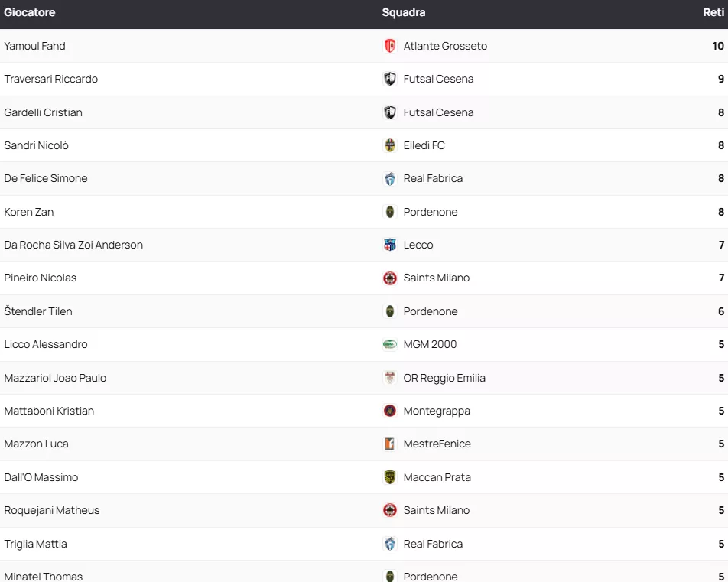This screenshot has height=582, width=728.
Task: Click the MestreFenice team logo
Action: point(390,444)
